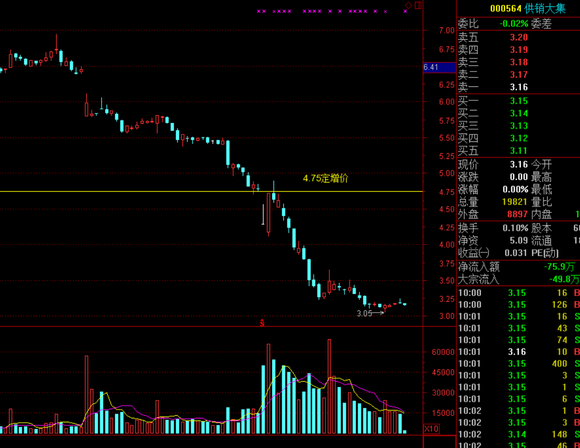Click the X10 volume scale label
The image size is (580, 448).
pos(431,428)
